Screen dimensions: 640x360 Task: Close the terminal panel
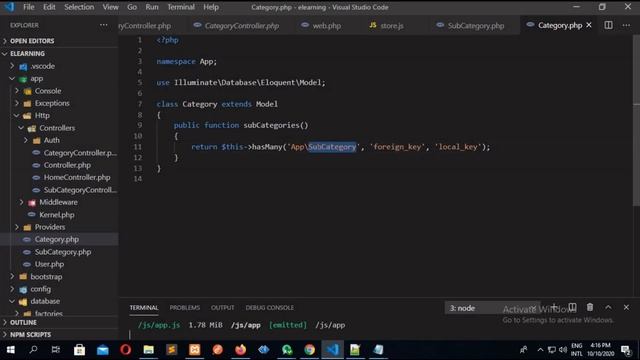[626, 307]
